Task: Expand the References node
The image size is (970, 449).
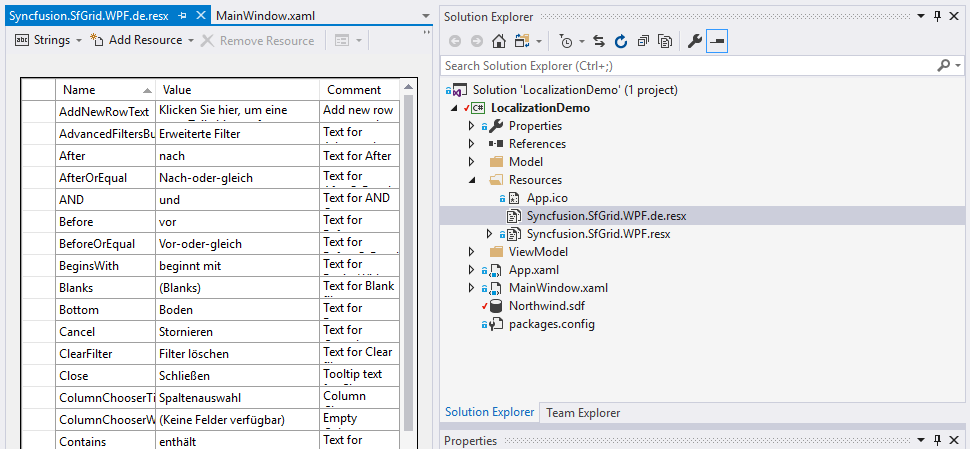Action: click(x=471, y=144)
